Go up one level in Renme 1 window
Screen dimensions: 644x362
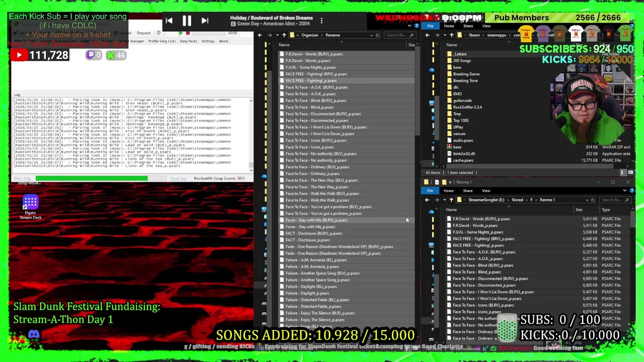451,200
